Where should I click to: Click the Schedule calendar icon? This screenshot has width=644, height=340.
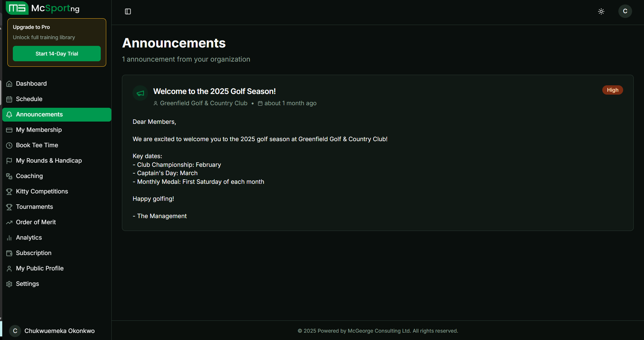click(9, 99)
